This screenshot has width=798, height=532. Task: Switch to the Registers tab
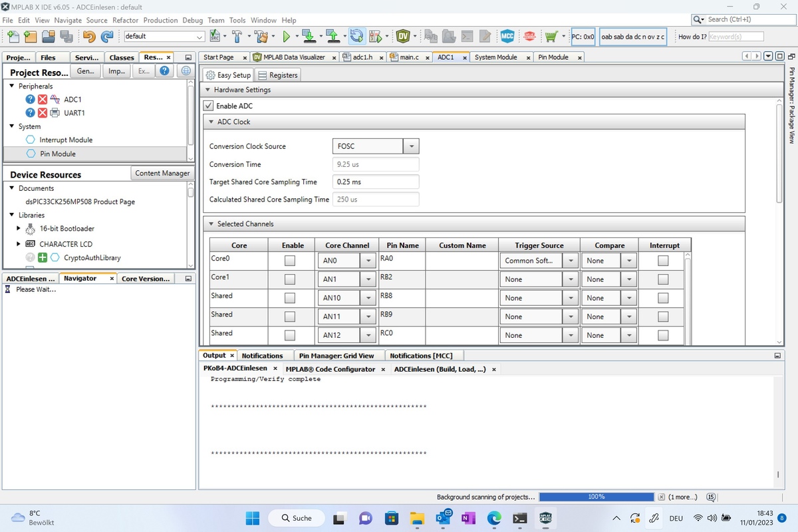[278, 75]
